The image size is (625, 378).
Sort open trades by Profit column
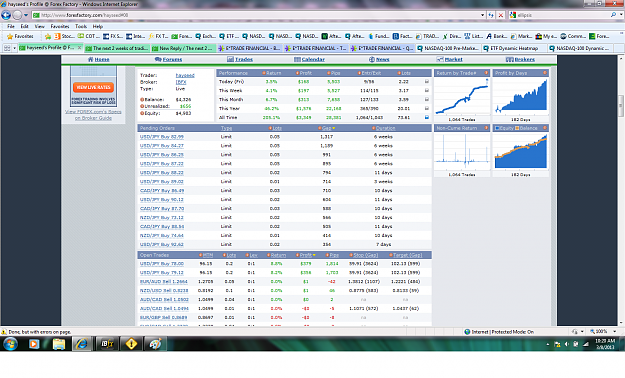click(x=306, y=255)
